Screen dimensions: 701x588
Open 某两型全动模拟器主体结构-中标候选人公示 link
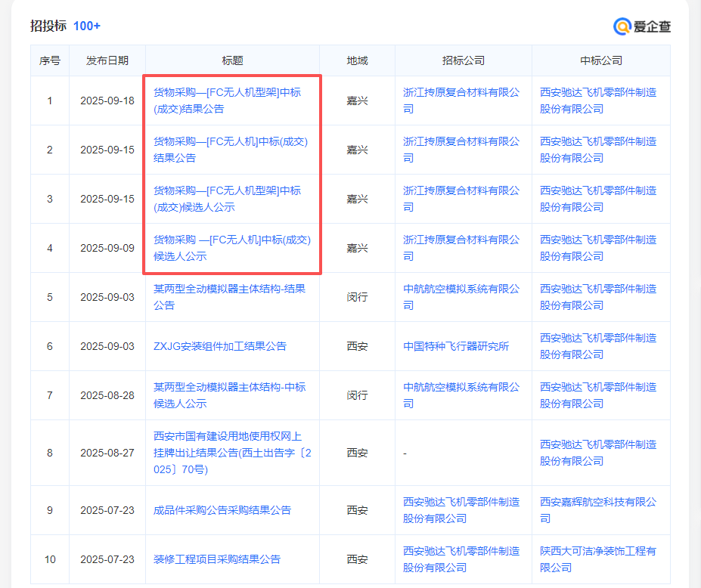(x=229, y=395)
